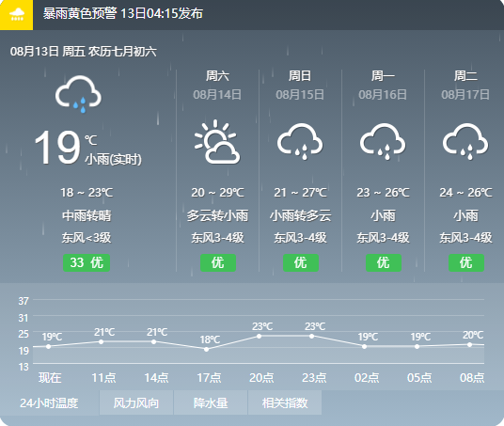Click the 17点 axis label
Viewport: 504px width, 426px height.
(x=209, y=377)
